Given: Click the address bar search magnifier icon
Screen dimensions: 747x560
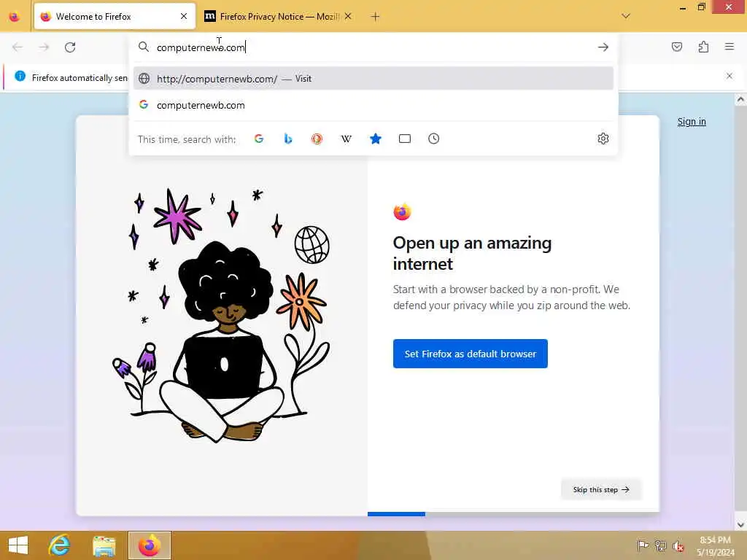Looking at the screenshot, I should click(x=144, y=47).
